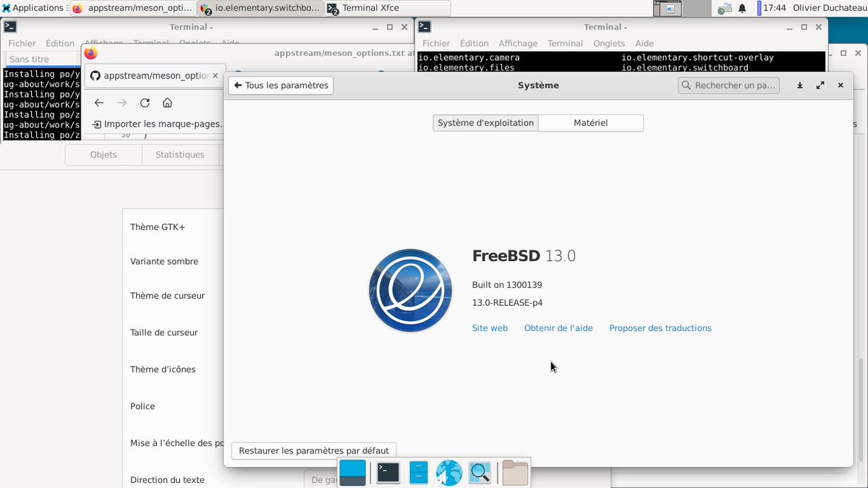
Task: Select the Statistiques tab in background window
Action: coord(180,155)
